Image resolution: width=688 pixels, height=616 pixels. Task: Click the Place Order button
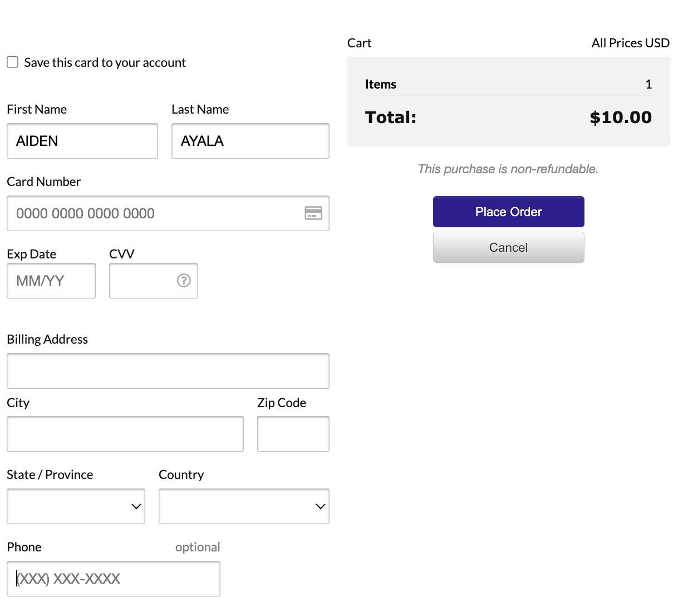(x=508, y=212)
